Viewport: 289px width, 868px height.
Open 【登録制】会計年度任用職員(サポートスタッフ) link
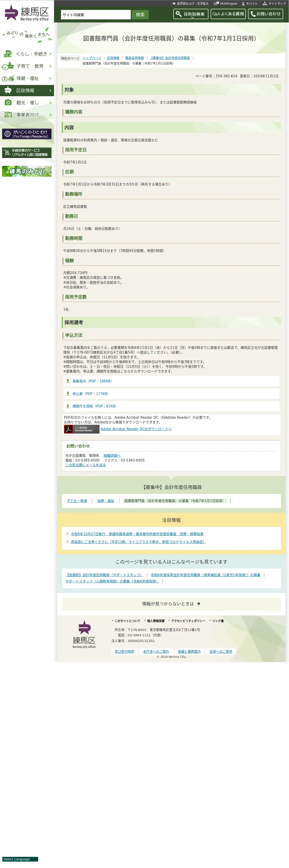point(104,575)
